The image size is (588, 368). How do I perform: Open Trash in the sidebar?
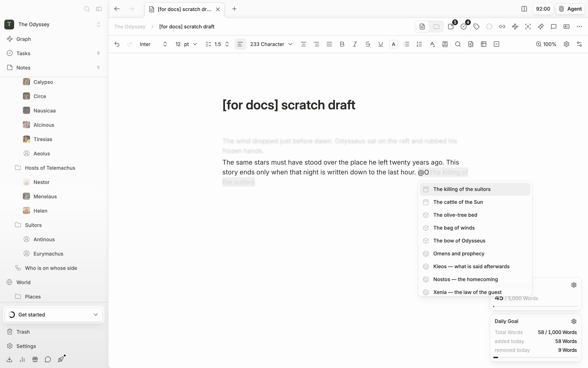54,332
